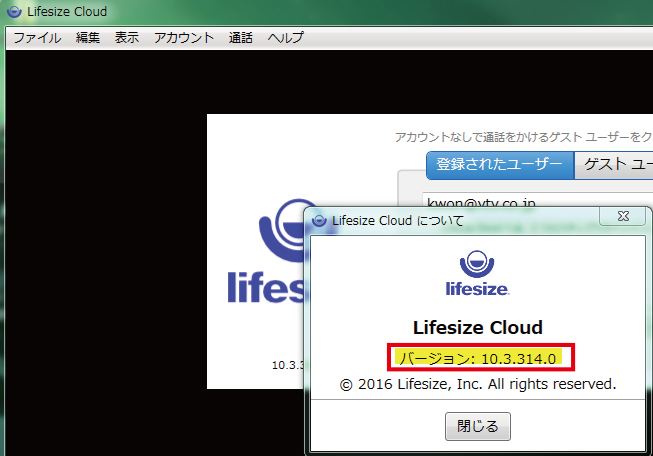The height and width of the screenshot is (456, 653).
Task: Click the アカウントなしで通話をかける guest text
Action: (x=523, y=137)
